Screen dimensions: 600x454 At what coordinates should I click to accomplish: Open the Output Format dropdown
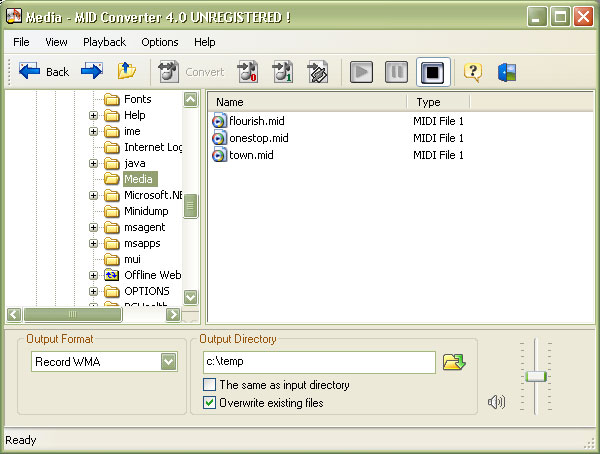[169, 361]
